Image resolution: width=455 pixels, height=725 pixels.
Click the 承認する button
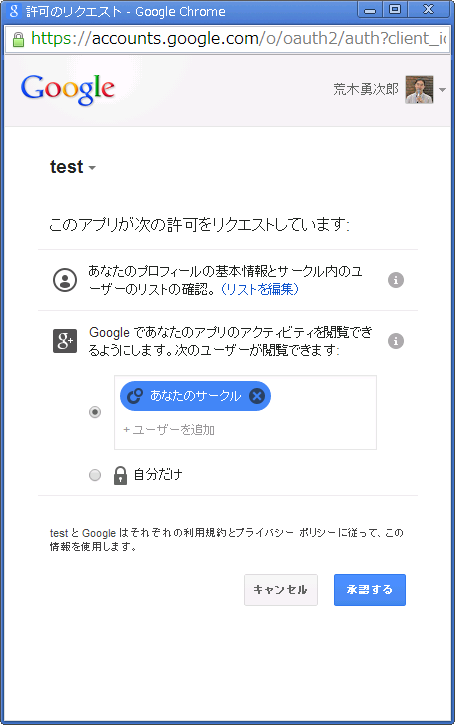pos(370,590)
